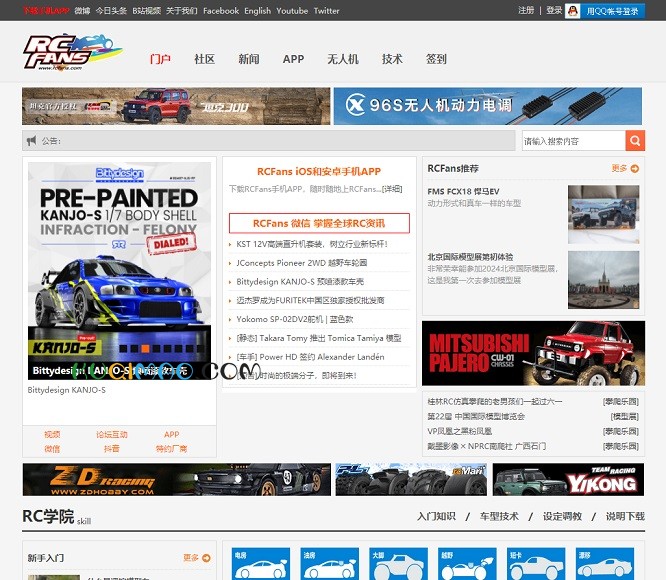Click the RCFans 微信 掌握全球RC资讯 button
This screenshot has width=666, height=580.
[x=319, y=223]
